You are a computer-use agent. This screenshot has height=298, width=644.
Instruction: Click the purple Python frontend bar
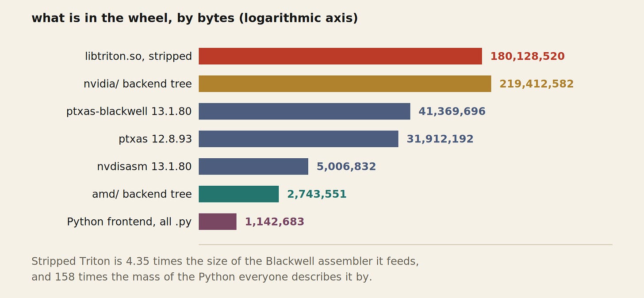[218, 222]
